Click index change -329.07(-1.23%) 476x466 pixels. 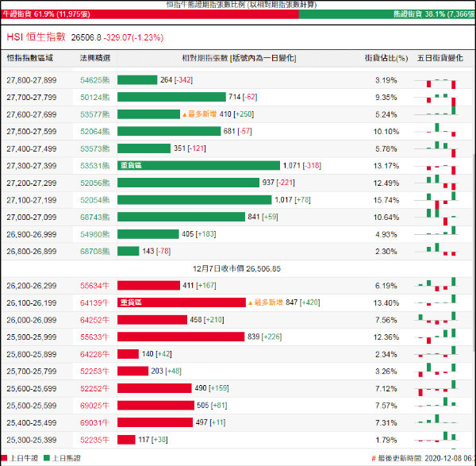point(133,37)
